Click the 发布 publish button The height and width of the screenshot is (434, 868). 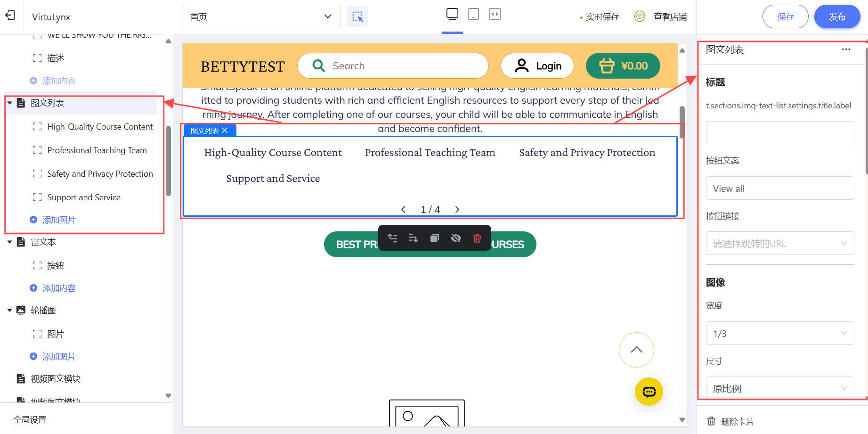(x=837, y=16)
